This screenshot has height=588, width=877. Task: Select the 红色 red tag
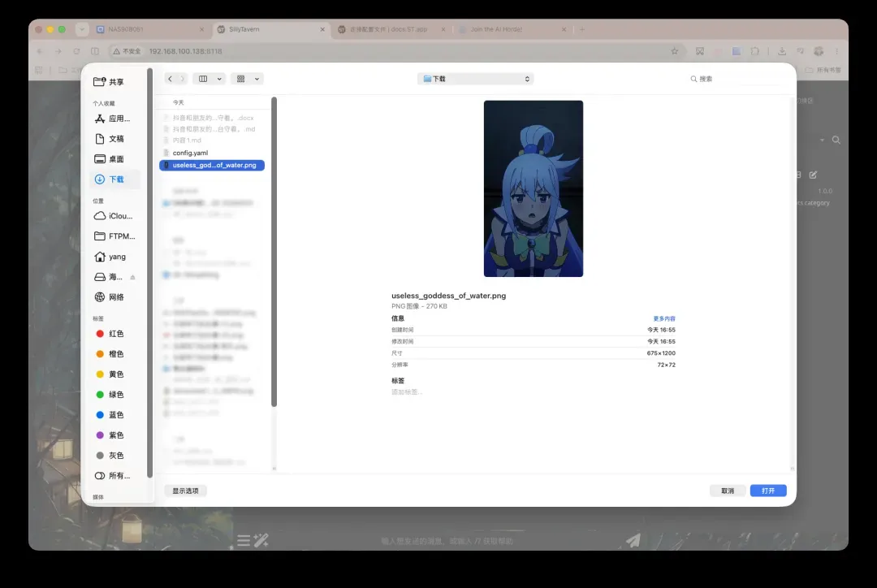[115, 334]
